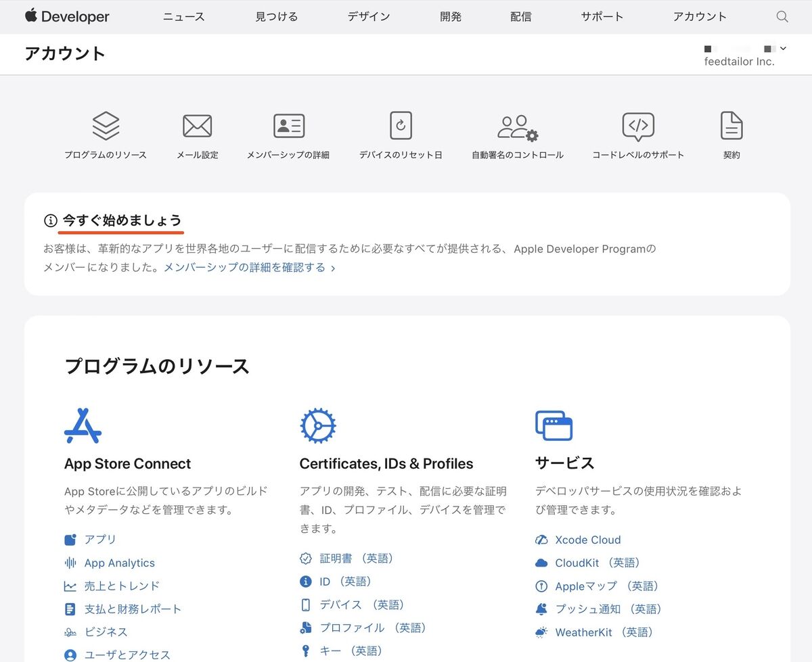
Task: Click the Xcode Cloud icon
Action: coord(541,540)
